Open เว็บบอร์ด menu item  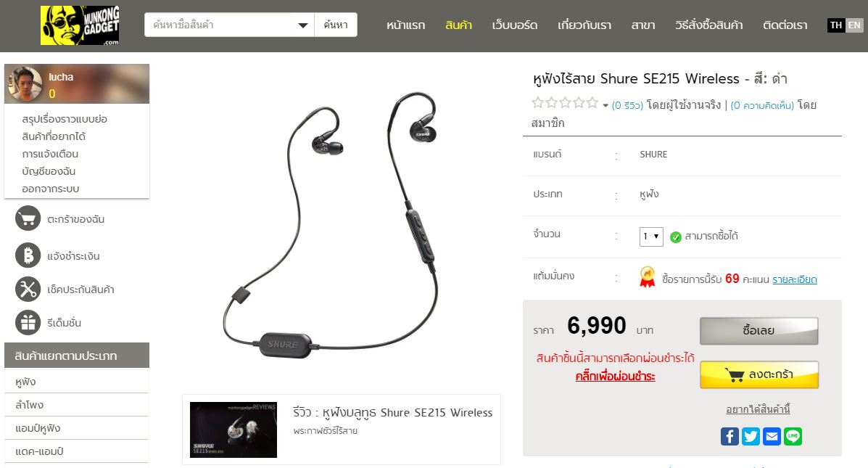pos(514,25)
